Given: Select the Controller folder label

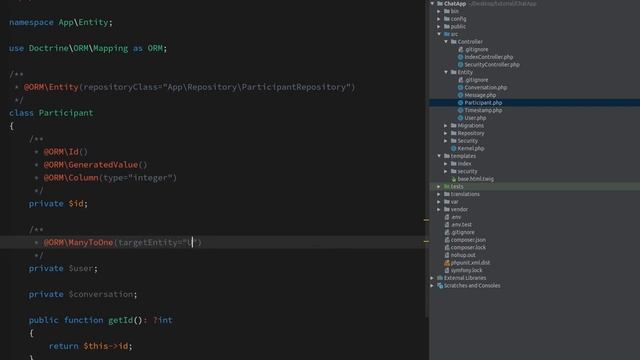Looking at the screenshot, I should tap(470, 42).
